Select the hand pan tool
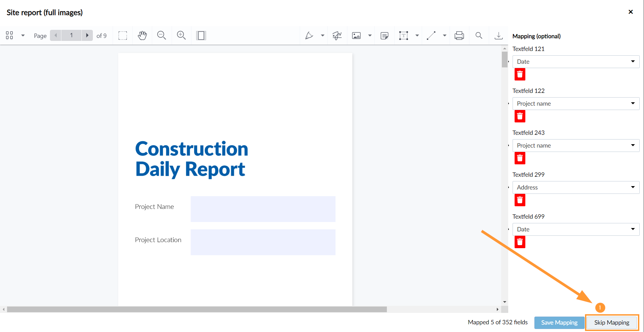The image size is (644, 332). pos(142,35)
